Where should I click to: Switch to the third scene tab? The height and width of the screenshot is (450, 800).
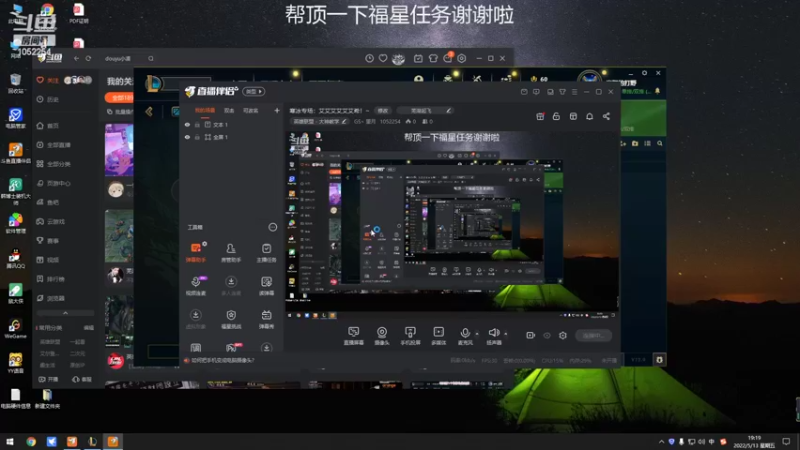[250, 111]
